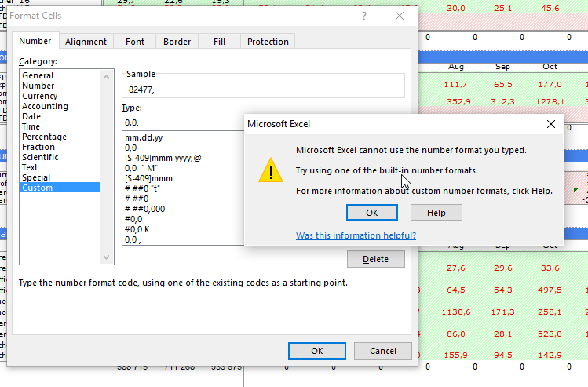Switch to the Font tab

pos(135,42)
